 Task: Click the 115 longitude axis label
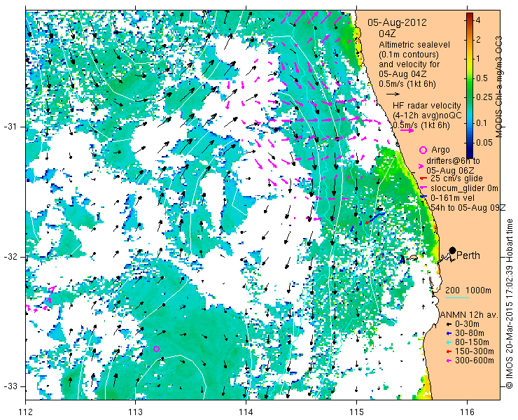[356, 412]
